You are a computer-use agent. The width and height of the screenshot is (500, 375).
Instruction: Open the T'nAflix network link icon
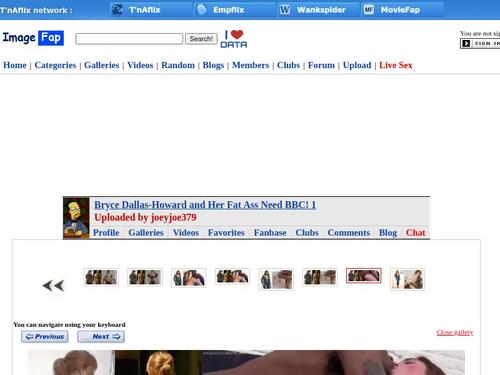click(117, 10)
